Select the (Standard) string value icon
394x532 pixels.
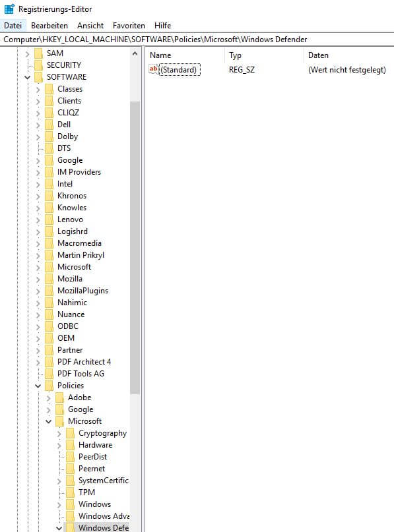154,70
